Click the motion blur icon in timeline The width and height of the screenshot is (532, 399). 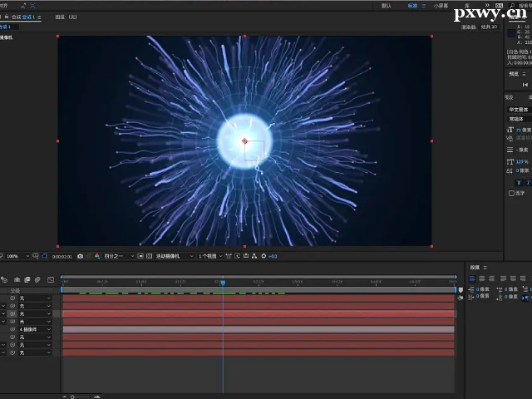tap(37, 279)
